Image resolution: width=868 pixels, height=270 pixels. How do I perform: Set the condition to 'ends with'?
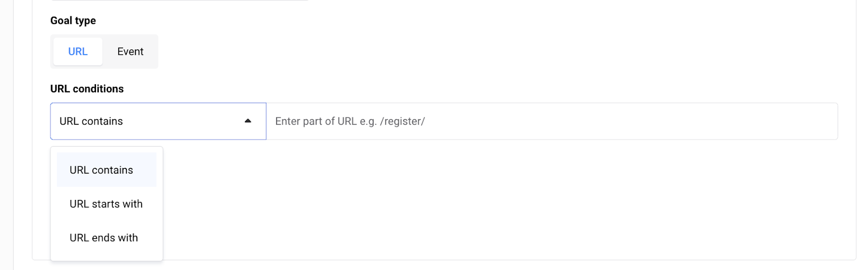point(104,238)
